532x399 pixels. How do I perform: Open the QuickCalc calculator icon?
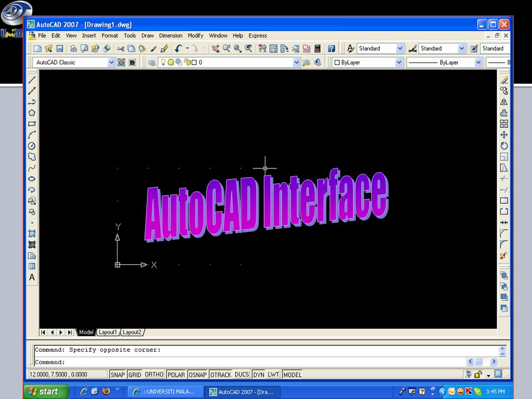click(x=318, y=49)
